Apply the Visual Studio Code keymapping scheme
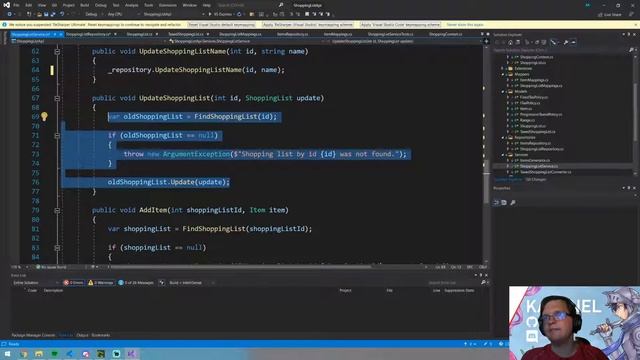 tap(400, 25)
